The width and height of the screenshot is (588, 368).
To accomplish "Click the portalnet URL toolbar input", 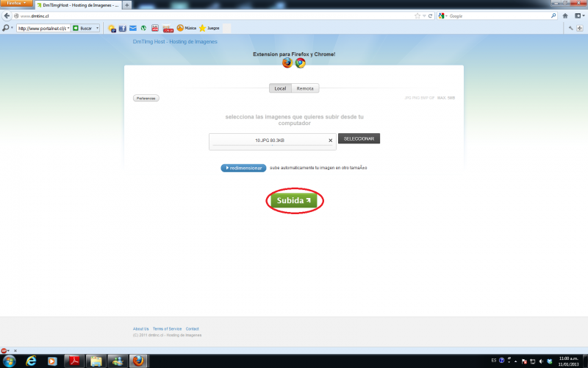I will (42, 28).
